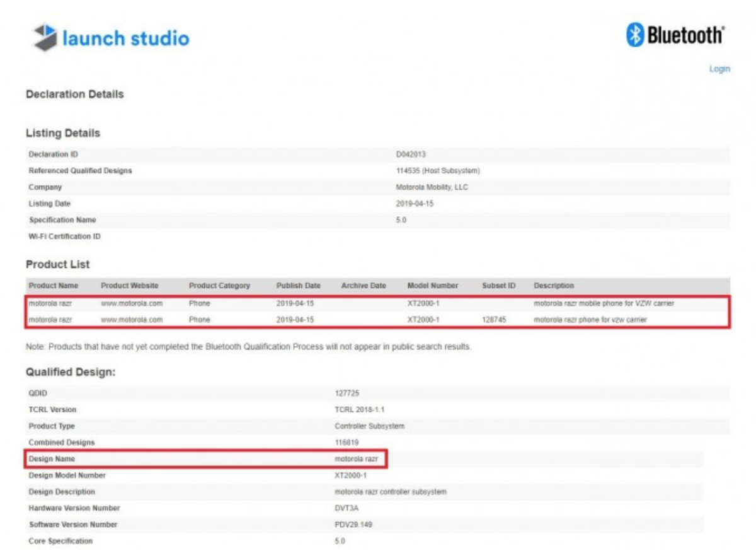
Task: Click the Product Type label
Action: [x=52, y=426]
